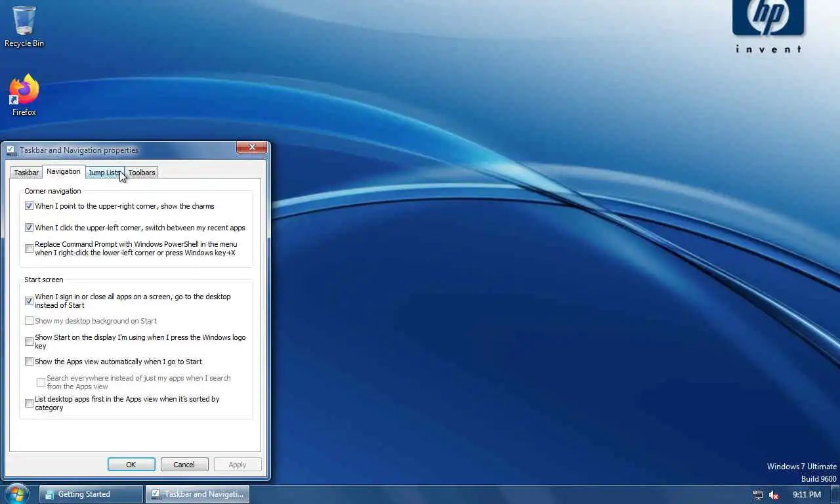840x504 pixels.
Task: Open the Jump Lists tab
Action: pyautogui.click(x=105, y=173)
